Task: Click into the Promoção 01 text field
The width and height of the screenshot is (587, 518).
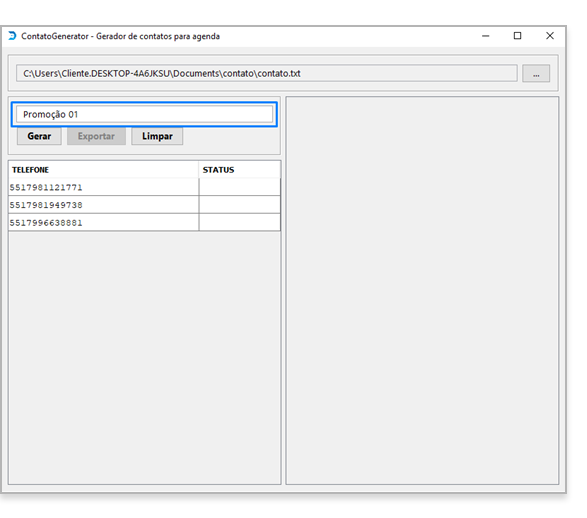Action: coord(144,114)
